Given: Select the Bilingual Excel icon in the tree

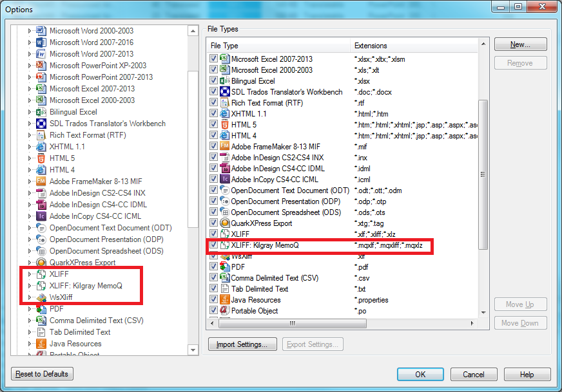Looking at the screenshot, I should tap(41, 112).
